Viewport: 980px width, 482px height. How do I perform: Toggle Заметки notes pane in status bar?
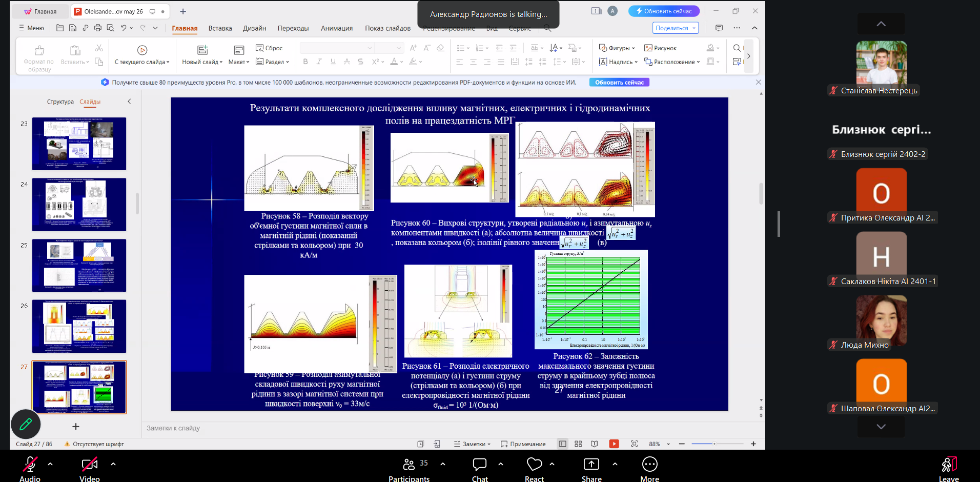pos(472,444)
